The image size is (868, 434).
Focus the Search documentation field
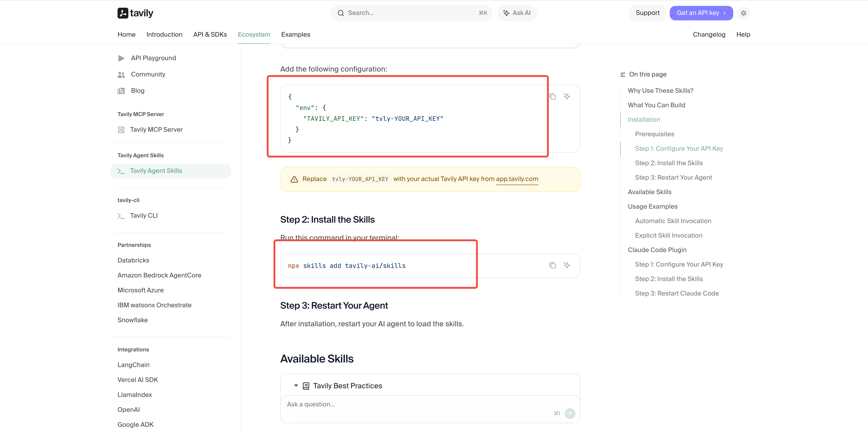(x=411, y=13)
